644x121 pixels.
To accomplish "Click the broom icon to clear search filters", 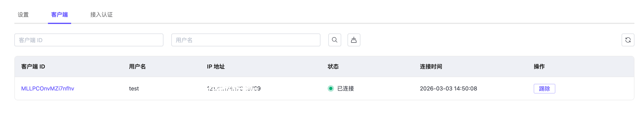I will click(354, 40).
